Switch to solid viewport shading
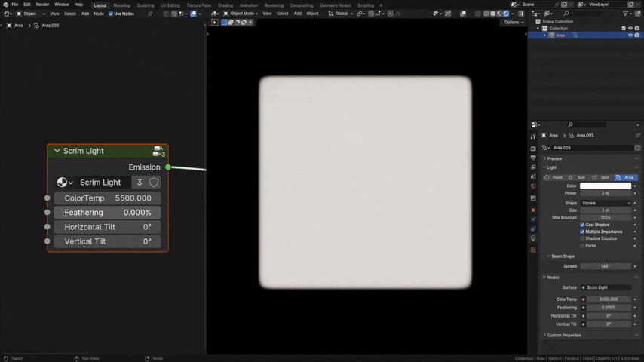Screen dimensions: 644x362 tap(493, 14)
